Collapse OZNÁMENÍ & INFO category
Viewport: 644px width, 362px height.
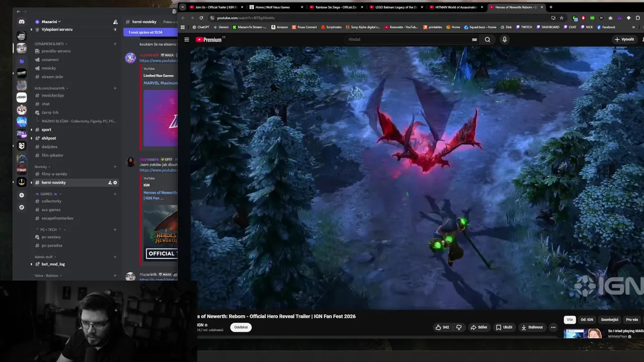[51, 44]
